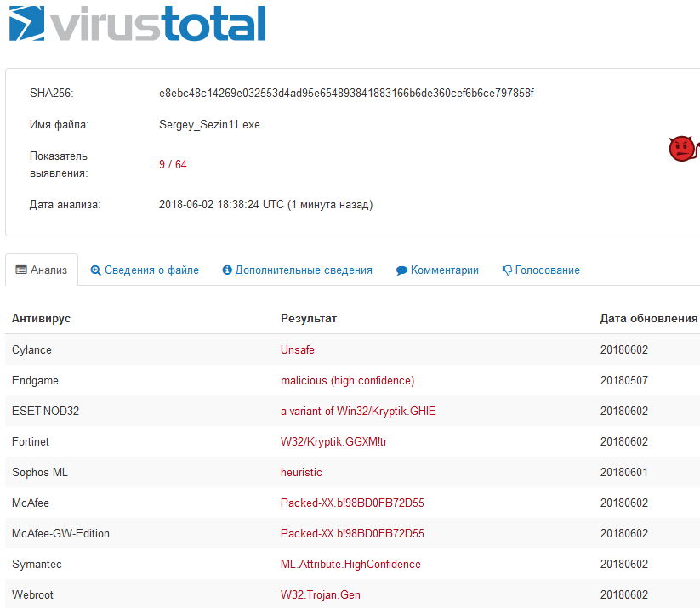This screenshot has height=608, width=700.
Task: Click the 9 / 64 detection ratio
Action: (x=173, y=164)
